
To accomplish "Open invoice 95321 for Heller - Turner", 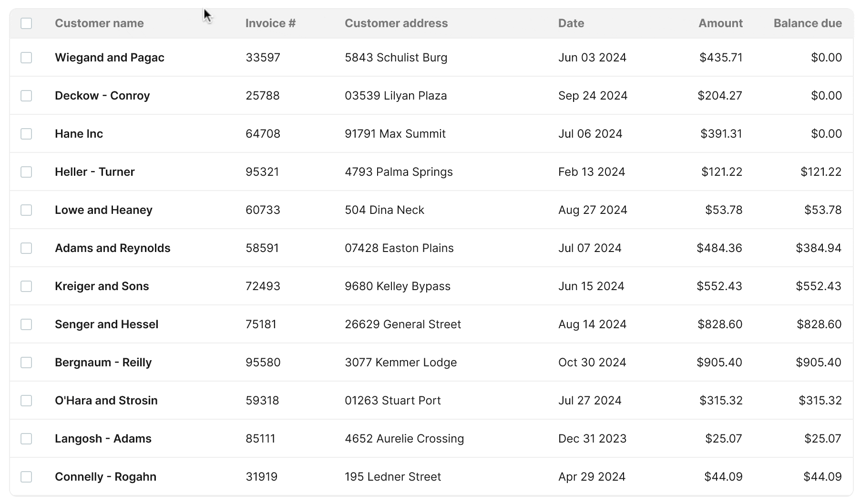I will click(x=263, y=171).
